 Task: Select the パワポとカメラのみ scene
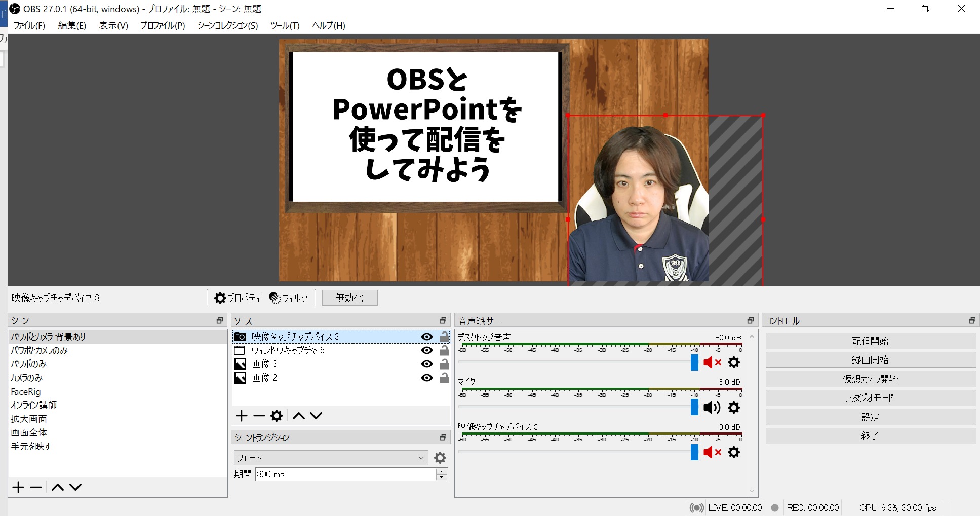tap(117, 350)
